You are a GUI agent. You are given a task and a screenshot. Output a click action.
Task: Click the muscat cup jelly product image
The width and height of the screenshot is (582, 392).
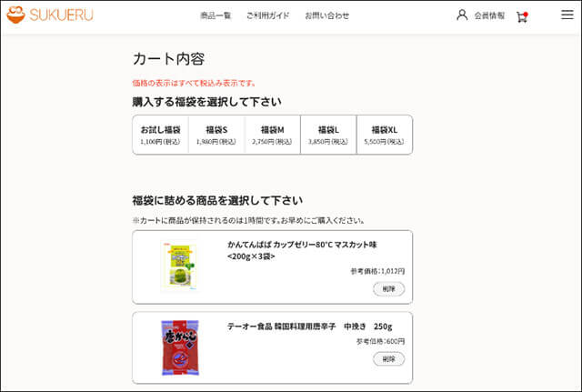178,267
